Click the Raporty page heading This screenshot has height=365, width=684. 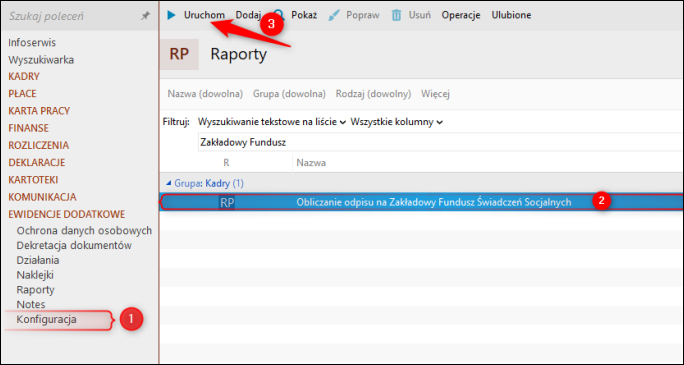pos(239,55)
